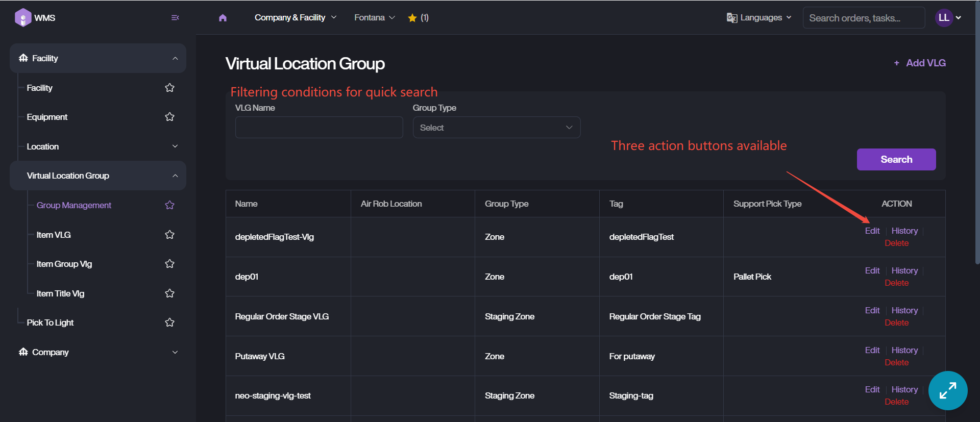Open the favorites star (1)
Image resolution: width=980 pixels, height=422 pixels.
coord(418,18)
